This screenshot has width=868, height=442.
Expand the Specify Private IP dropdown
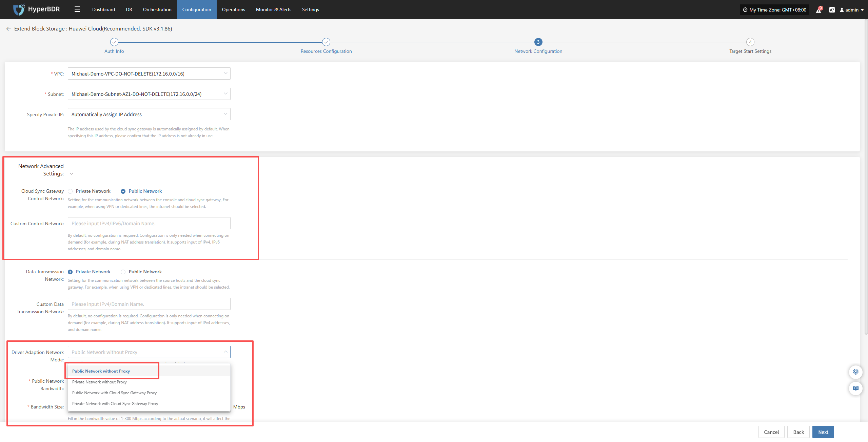coord(149,114)
